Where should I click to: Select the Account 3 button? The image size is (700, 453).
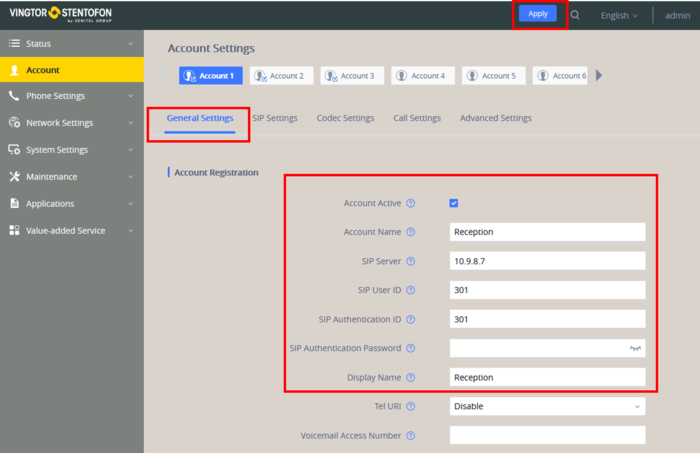[350, 76]
